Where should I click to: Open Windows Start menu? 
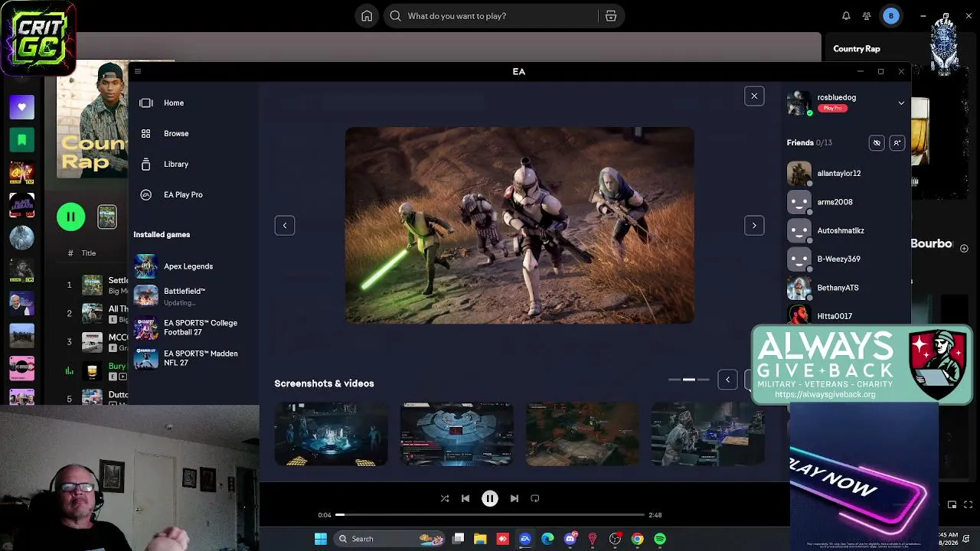click(321, 539)
